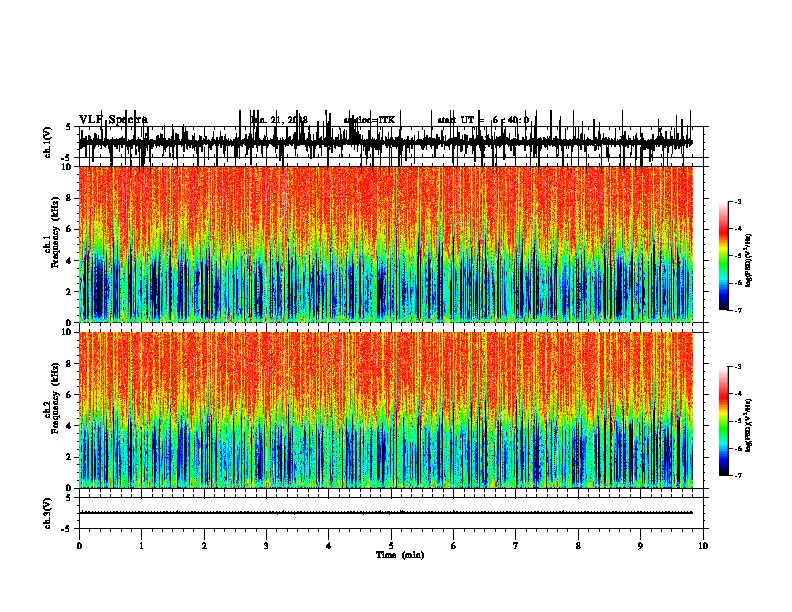Click the ch.1(V) waveform axis label
Image resolution: width=792 pixels, height=612 pixels.
tap(47, 142)
